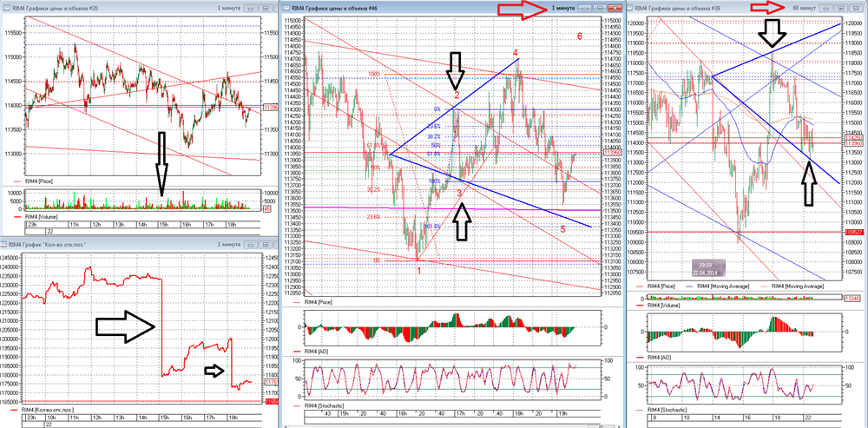
Task: Click the chart window #39 title icon
Action: [x=629, y=9]
